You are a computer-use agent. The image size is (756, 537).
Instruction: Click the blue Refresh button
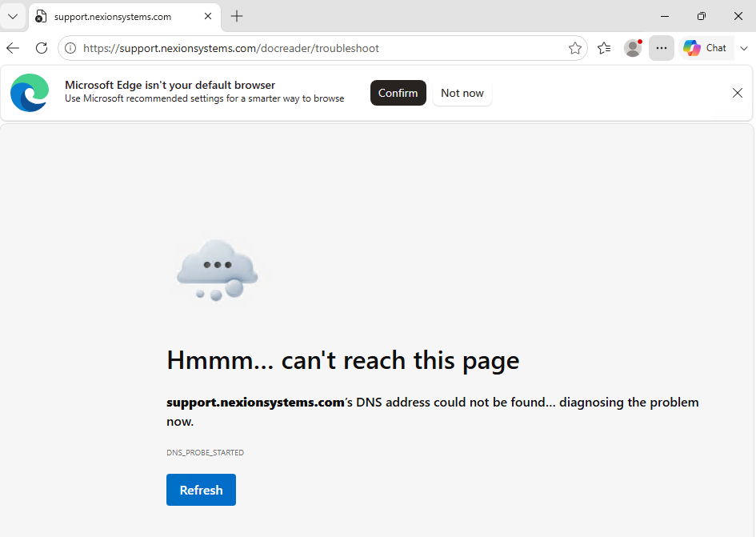click(201, 490)
